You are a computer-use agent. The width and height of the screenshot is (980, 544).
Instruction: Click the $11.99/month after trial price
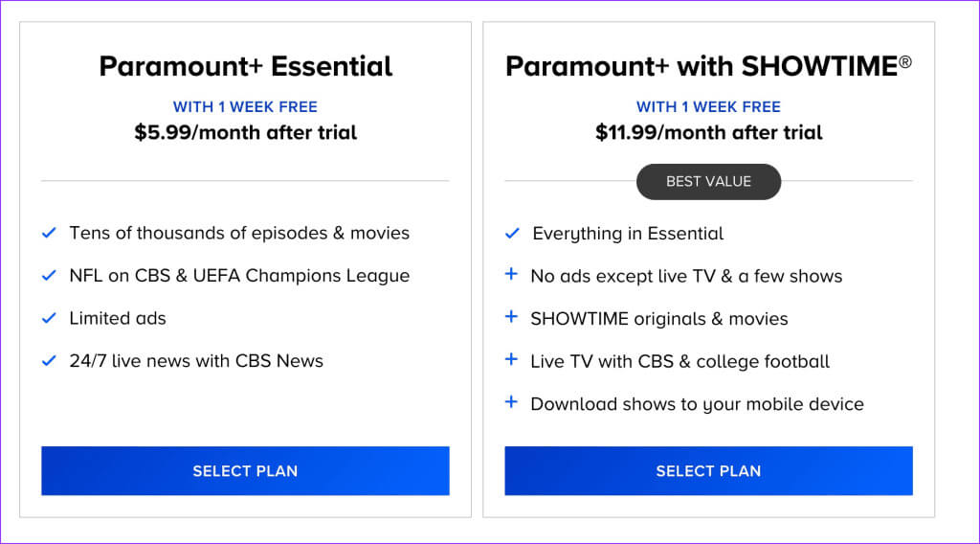[708, 132]
